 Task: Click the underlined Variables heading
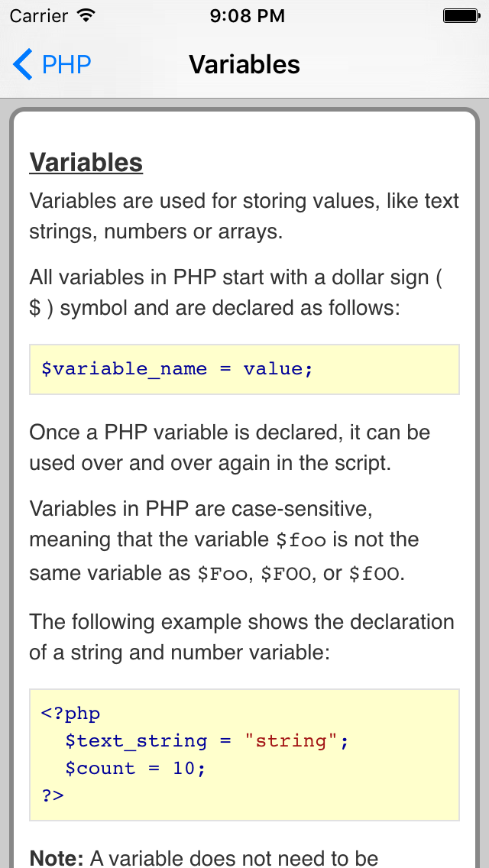(x=86, y=163)
